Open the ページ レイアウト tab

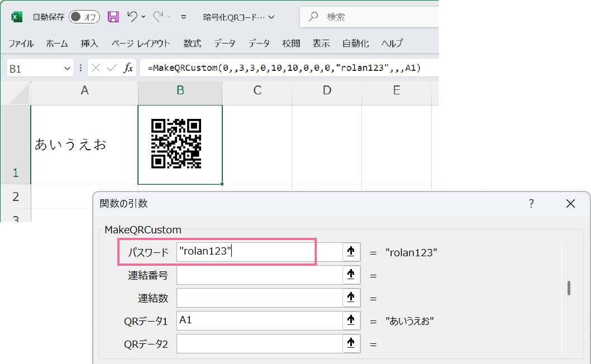(141, 44)
